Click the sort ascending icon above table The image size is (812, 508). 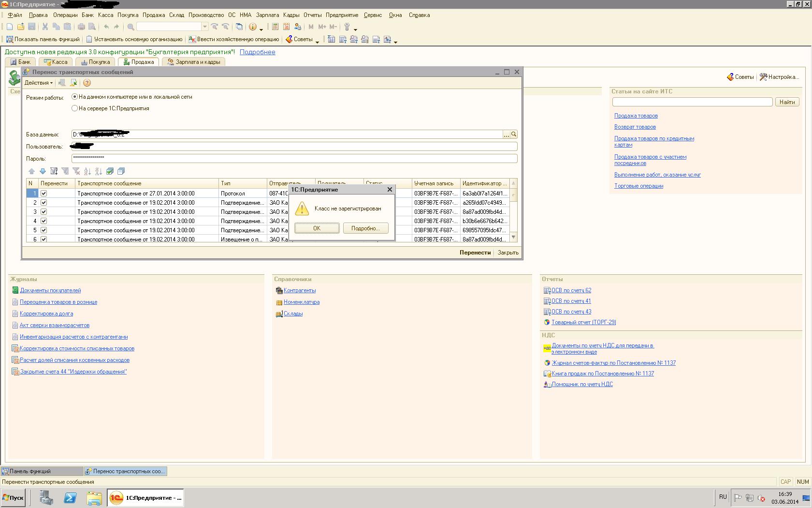point(87,171)
